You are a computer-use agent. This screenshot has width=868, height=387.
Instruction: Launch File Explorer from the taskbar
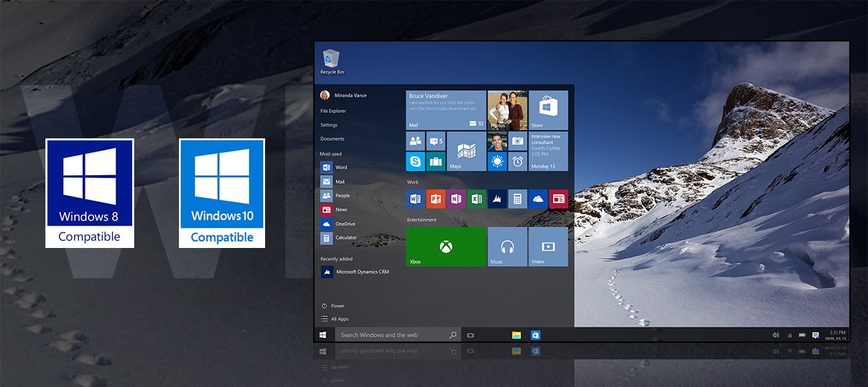click(516, 335)
